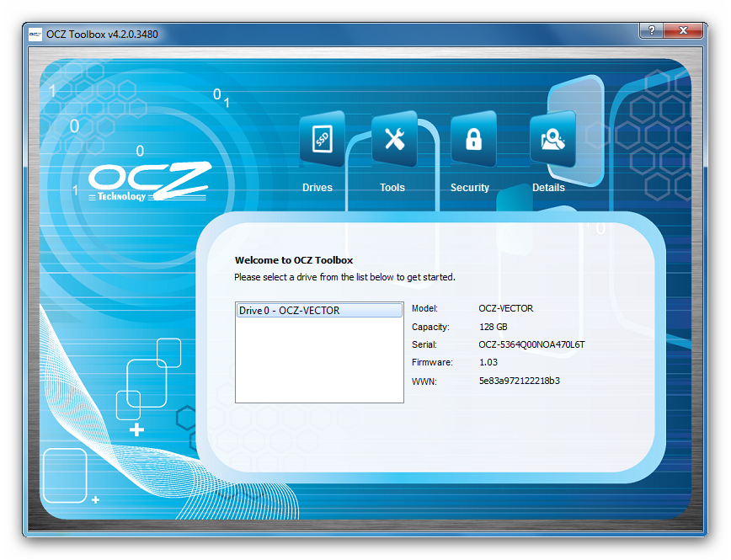Click the OCZ Technology logo
This screenshot has width=731, height=560.
point(150,182)
